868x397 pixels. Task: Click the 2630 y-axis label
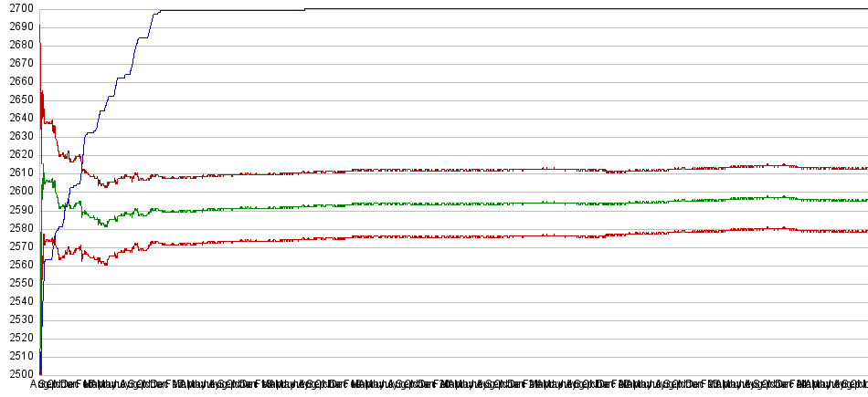point(18,137)
